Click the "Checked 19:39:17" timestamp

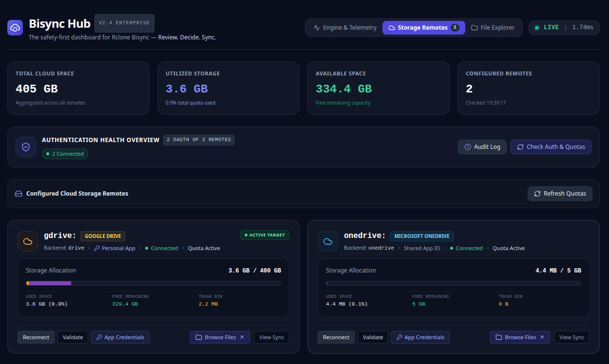pyautogui.click(x=486, y=103)
